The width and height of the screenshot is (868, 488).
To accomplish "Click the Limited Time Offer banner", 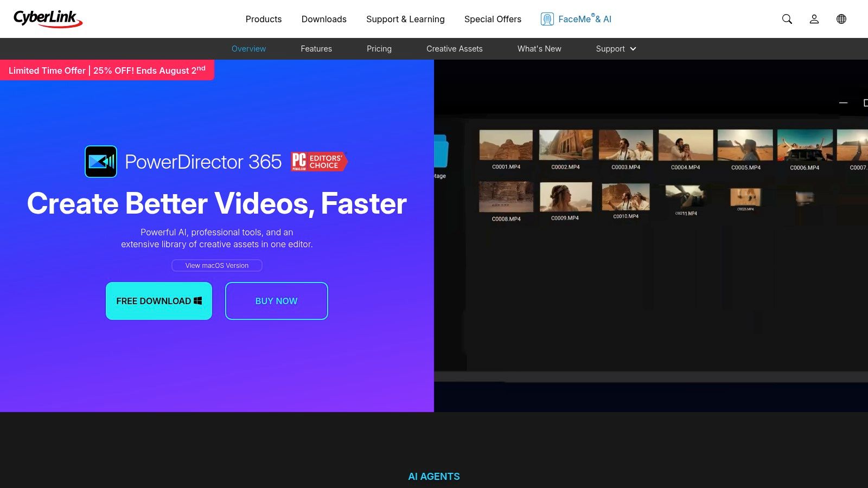I will (107, 70).
